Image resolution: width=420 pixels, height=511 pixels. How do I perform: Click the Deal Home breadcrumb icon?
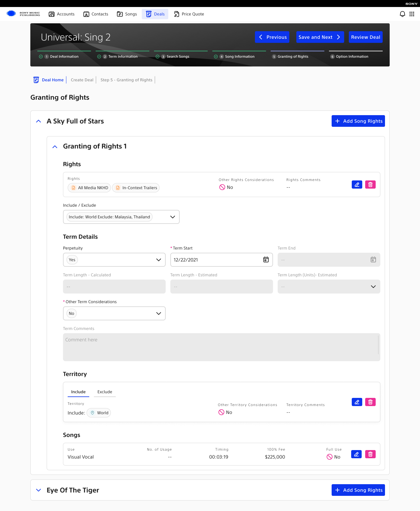tap(36, 80)
